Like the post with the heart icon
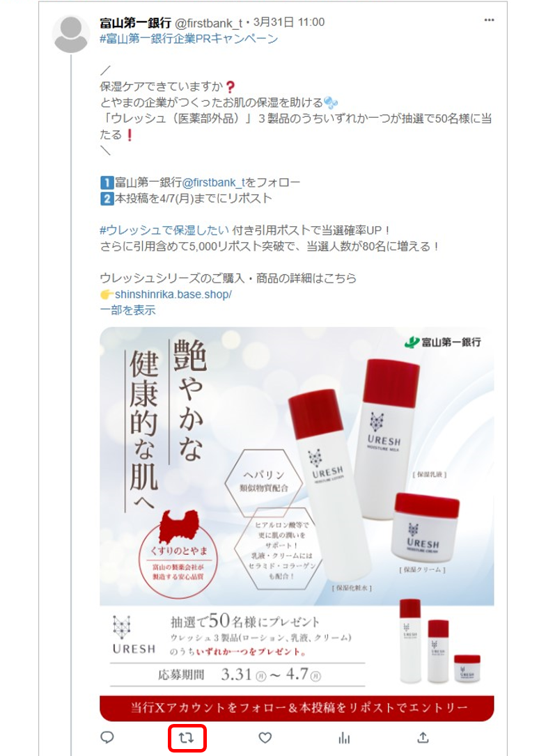This screenshot has height=756, width=546. [x=265, y=737]
